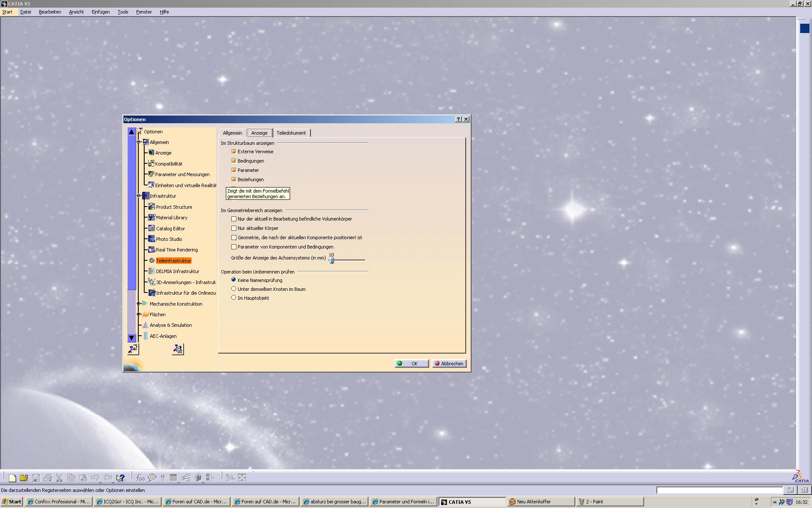Click the Print icon in bottom toolbar

pos(48,478)
